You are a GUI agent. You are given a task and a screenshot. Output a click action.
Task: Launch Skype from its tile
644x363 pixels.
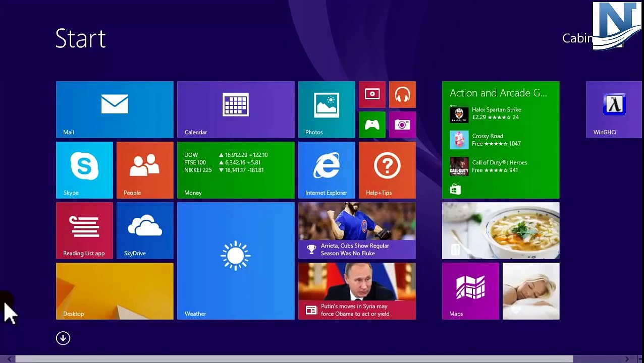[x=84, y=170]
